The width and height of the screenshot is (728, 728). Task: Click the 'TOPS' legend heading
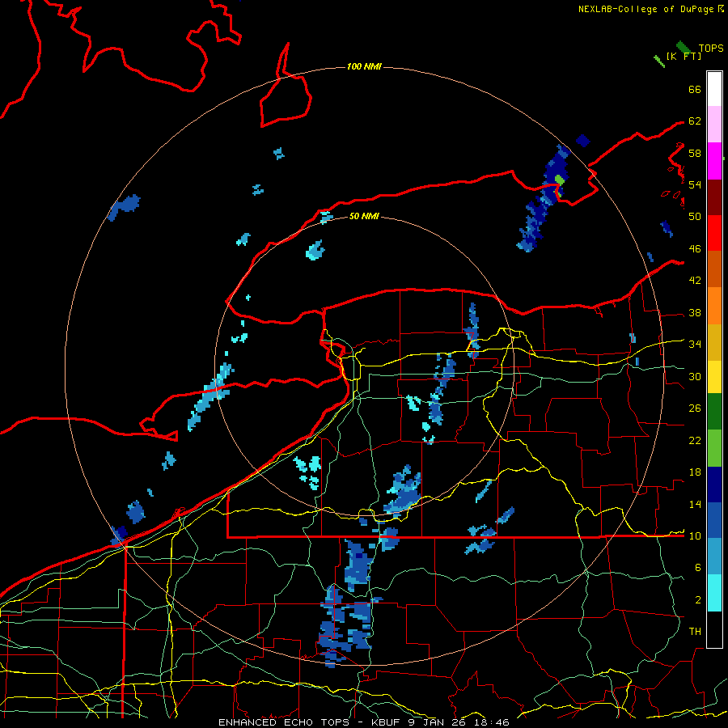point(711,49)
